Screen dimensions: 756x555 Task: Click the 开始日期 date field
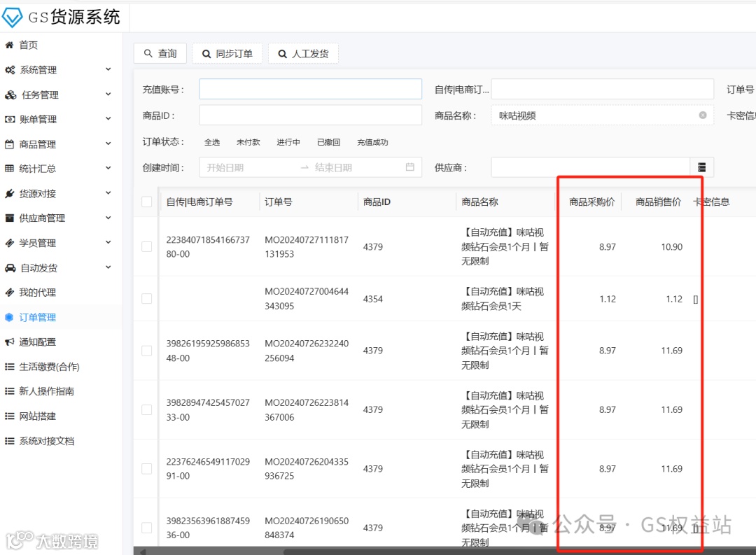pyautogui.click(x=248, y=167)
